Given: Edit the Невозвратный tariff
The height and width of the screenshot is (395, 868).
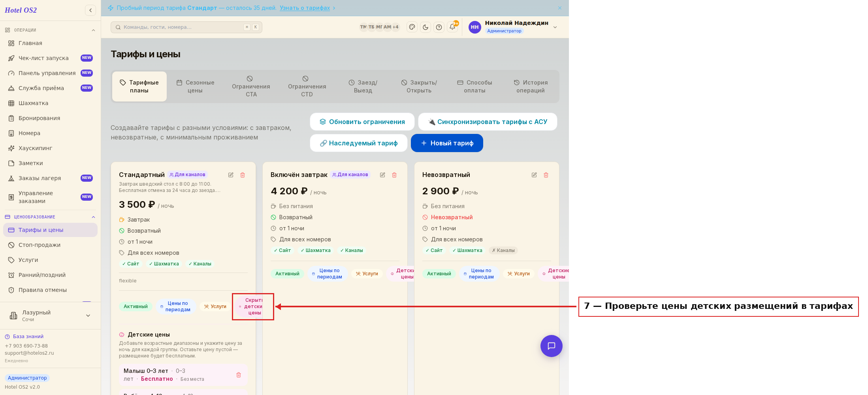Looking at the screenshot, I should (x=534, y=175).
